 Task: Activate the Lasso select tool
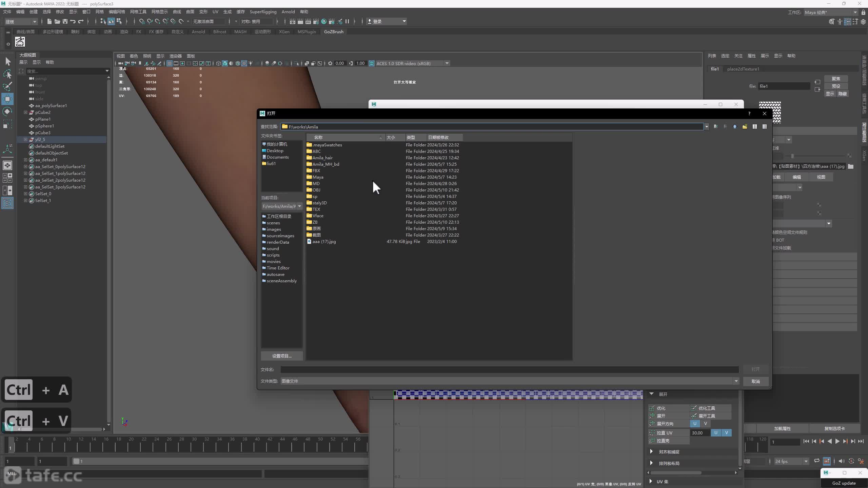click(x=7, y=74)
